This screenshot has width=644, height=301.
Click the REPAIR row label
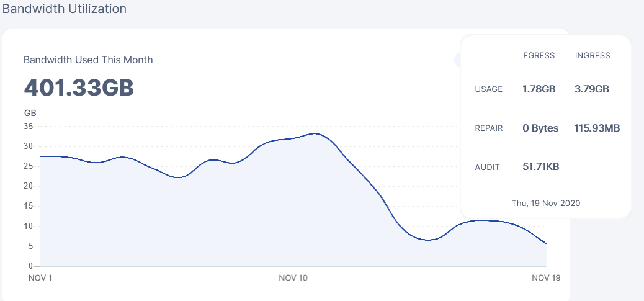(489, 128)
